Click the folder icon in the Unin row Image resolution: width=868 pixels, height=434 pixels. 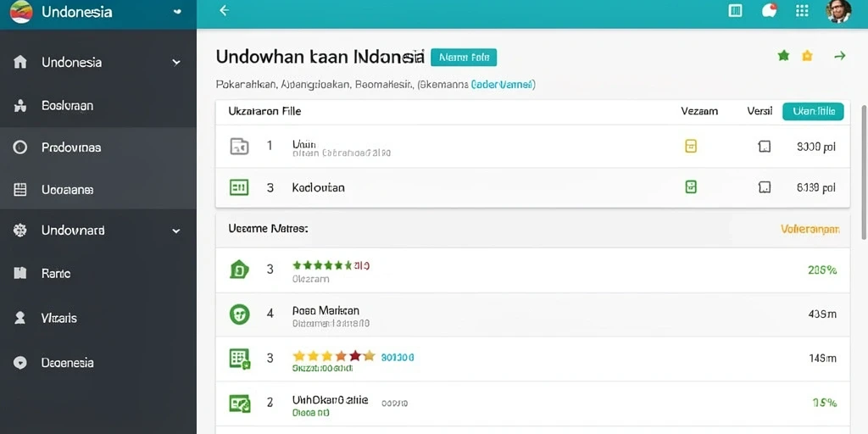(x=239, y=146)
